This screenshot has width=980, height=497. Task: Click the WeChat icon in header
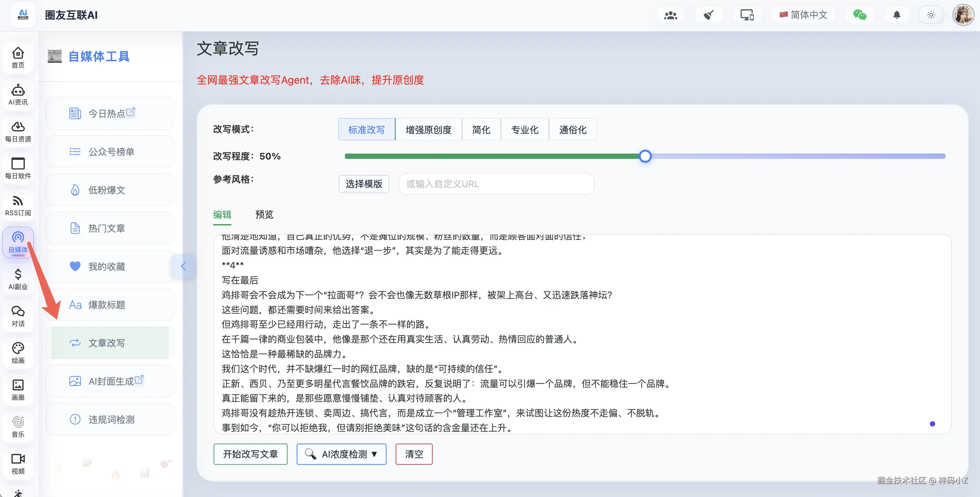tap(859, 15)
